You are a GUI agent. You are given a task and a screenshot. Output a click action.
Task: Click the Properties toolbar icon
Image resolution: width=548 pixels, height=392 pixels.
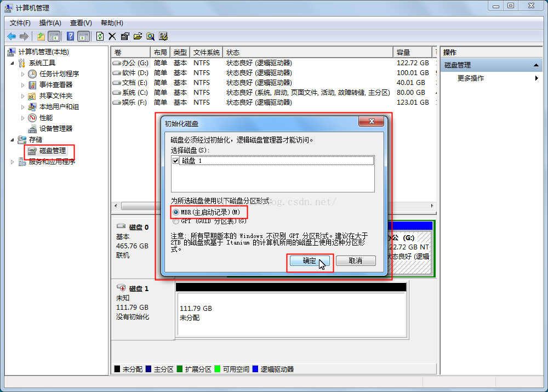[124, 36]
